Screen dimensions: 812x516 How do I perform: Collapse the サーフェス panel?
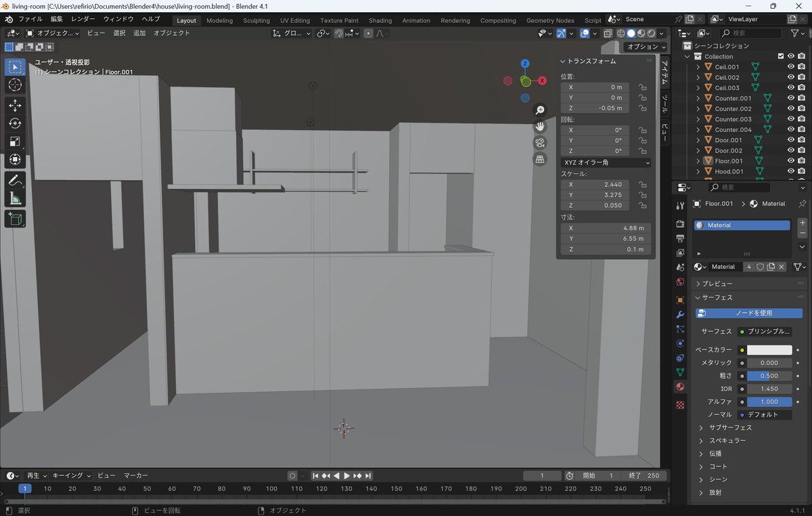pos(717,297)
